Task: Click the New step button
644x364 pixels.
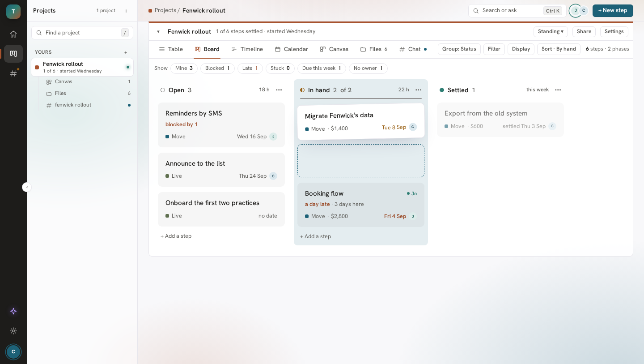Action: (x=613, y=11)
